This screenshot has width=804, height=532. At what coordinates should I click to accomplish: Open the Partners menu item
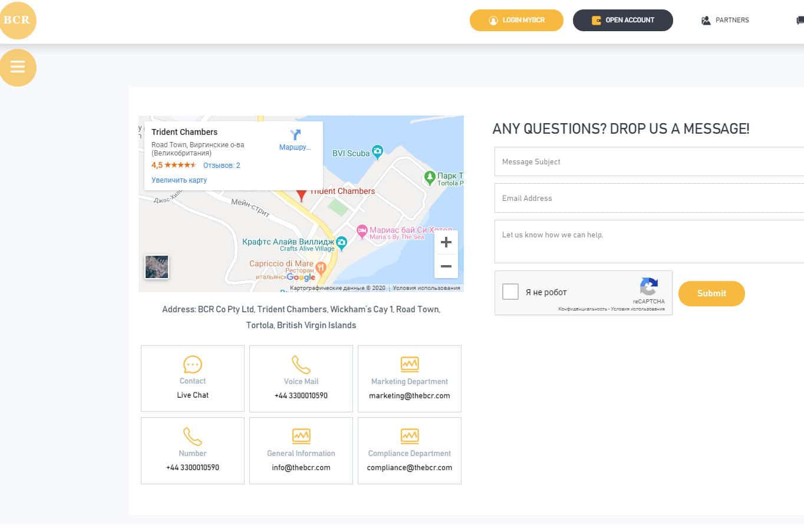[725, 20]
